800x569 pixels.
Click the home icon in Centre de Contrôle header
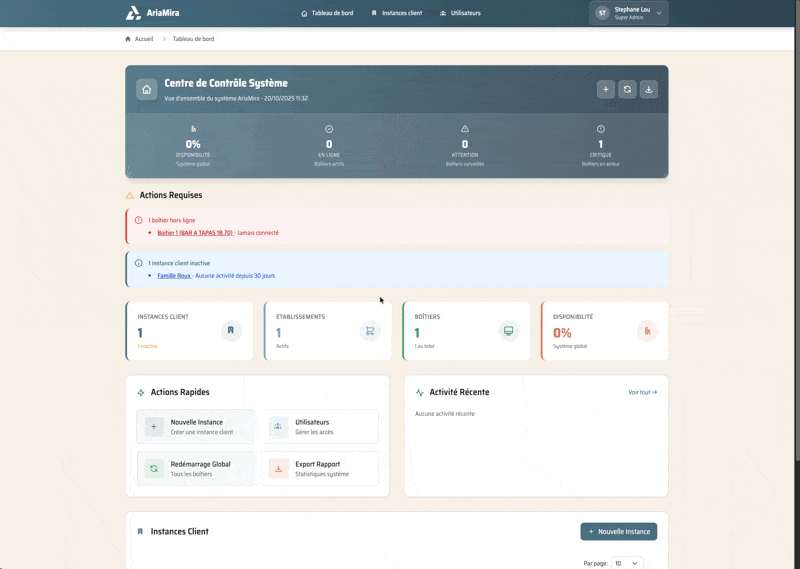click(146, 89)
